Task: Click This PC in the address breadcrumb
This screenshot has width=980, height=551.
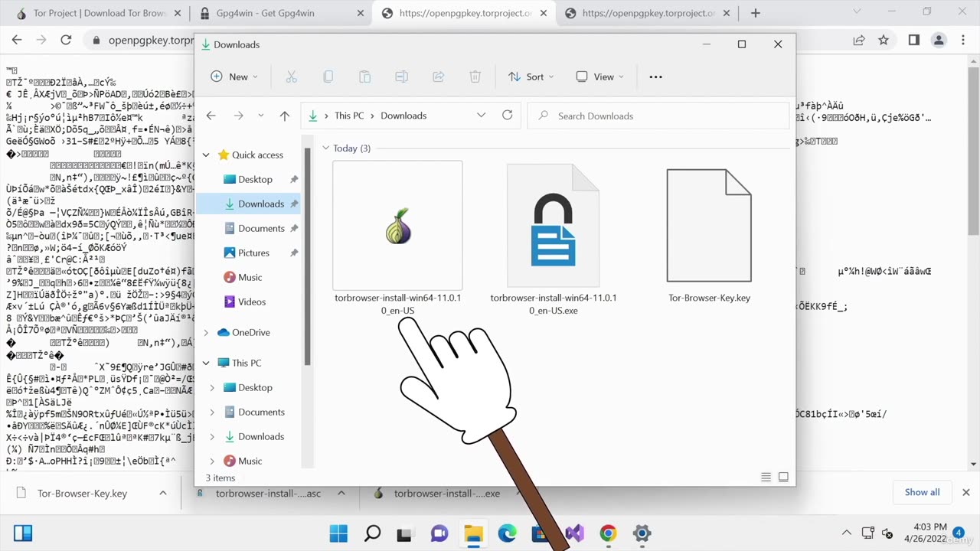Action: 349,116
